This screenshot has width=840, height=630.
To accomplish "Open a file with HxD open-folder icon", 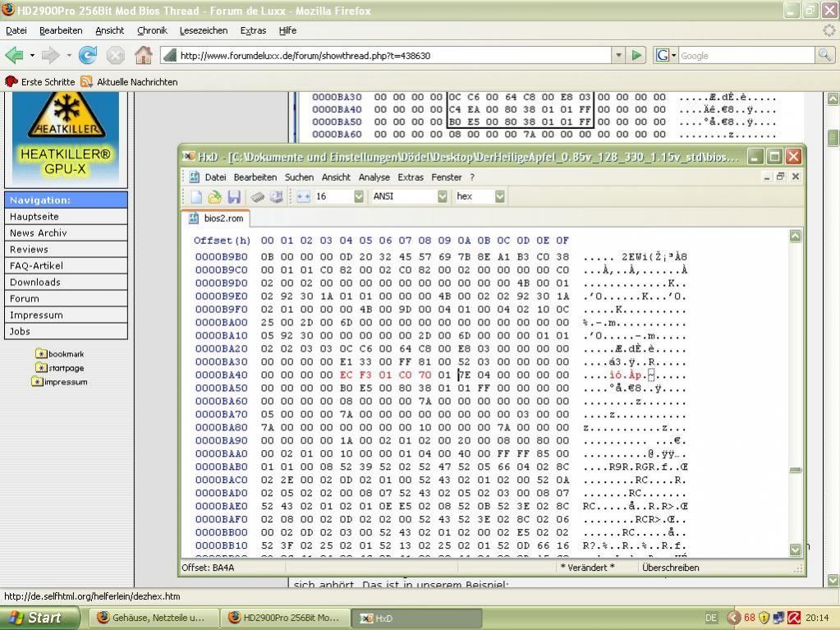I will tap(215, 197).
